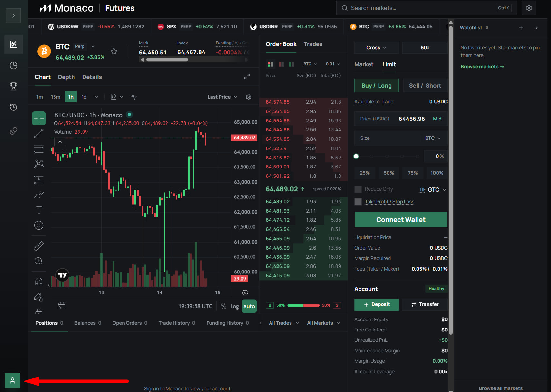Image resolution: width=551 pixels, height=392 pixels.
Task: Toggle the magnet snap mode
Action: (39, 282)
